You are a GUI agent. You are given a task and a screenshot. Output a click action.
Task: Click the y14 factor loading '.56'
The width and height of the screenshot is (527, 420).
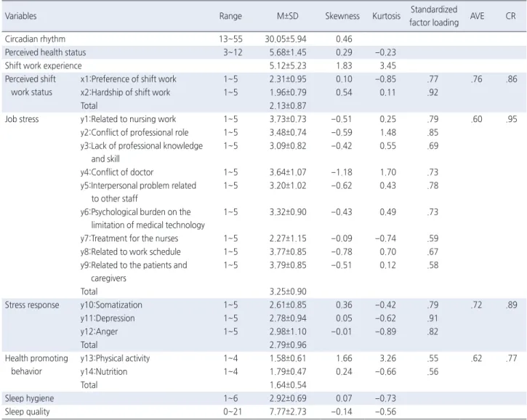click(x=433, y=371)
